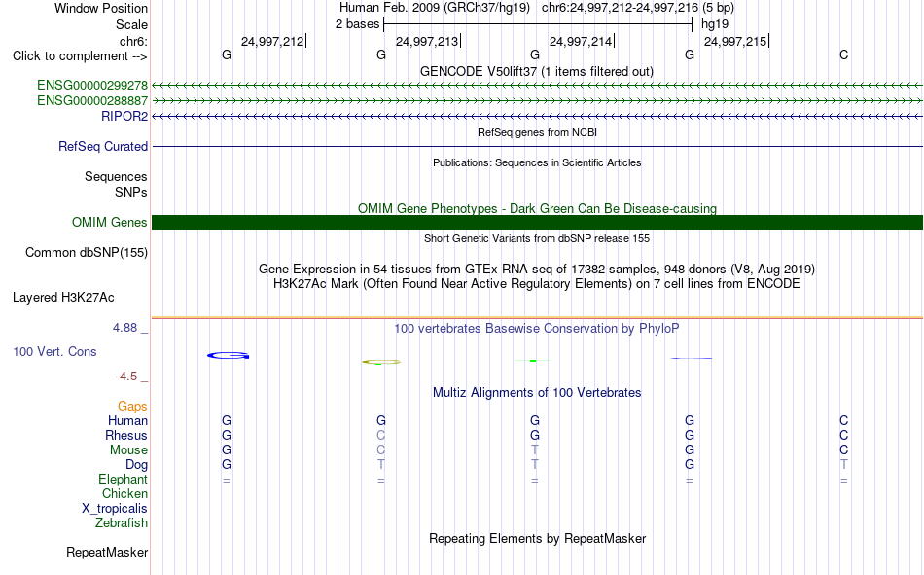Click position label 24,997,214
The image size is (924, 575).
[x=581, y=41]
